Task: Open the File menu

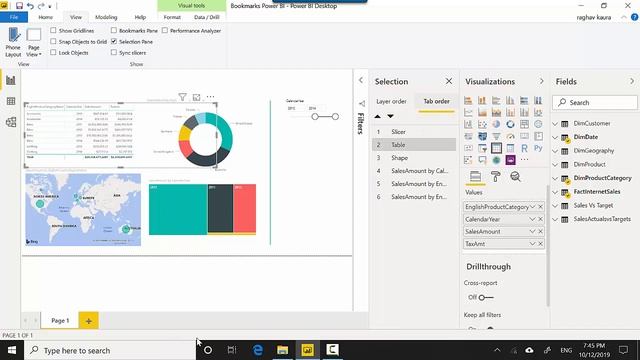Action: click(x=14, y=17)
